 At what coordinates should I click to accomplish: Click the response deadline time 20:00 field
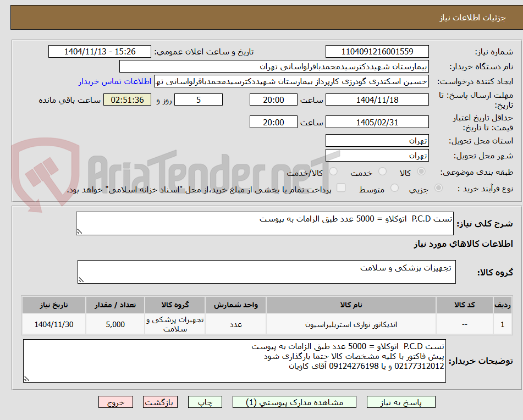tap(273, 100)
